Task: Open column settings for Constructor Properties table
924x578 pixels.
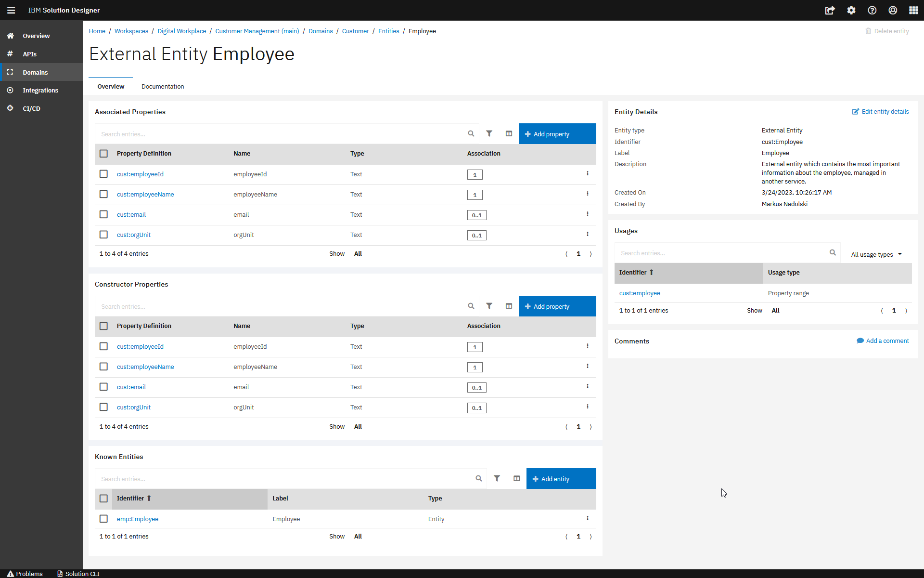Action: click(x=508, y=306)
